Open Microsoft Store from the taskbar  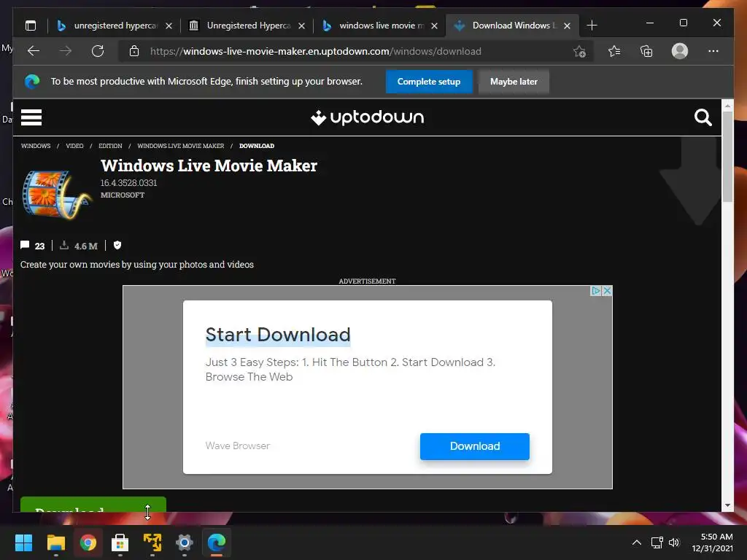pos(120,542)
